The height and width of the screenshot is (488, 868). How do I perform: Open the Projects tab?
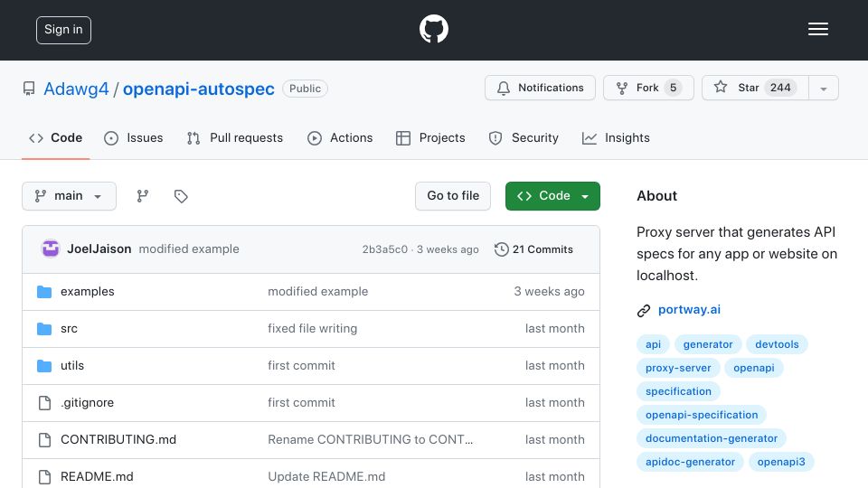point(430,137)
